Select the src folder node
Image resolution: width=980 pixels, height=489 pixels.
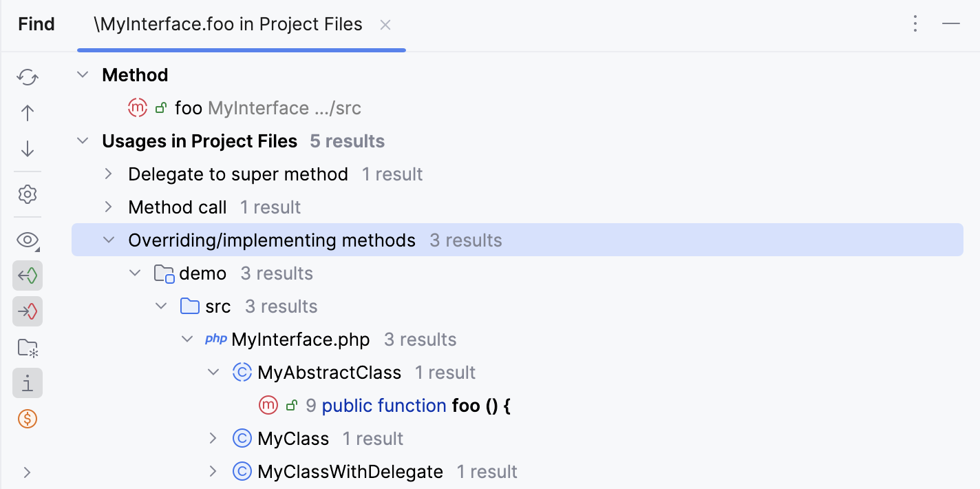point(217,306)
